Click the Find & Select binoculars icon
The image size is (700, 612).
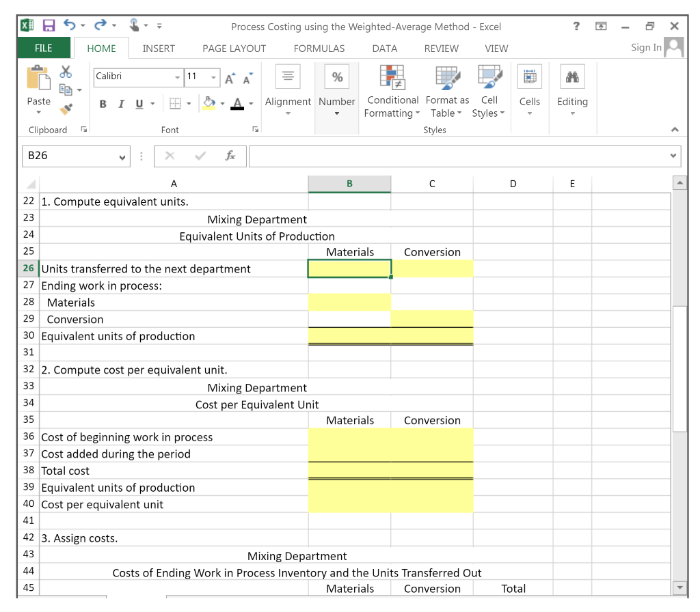[573, 76]
